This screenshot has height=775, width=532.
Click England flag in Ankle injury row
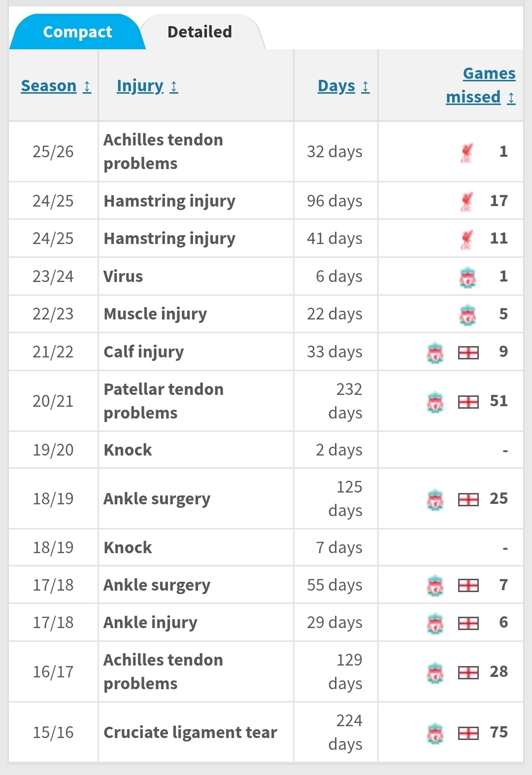click(x=468, y=623)
